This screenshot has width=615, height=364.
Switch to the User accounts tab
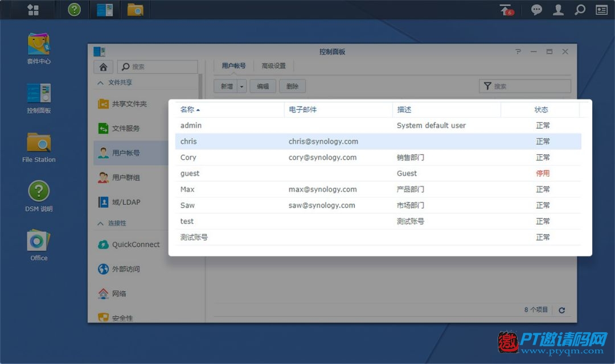(x=234, y=66)
